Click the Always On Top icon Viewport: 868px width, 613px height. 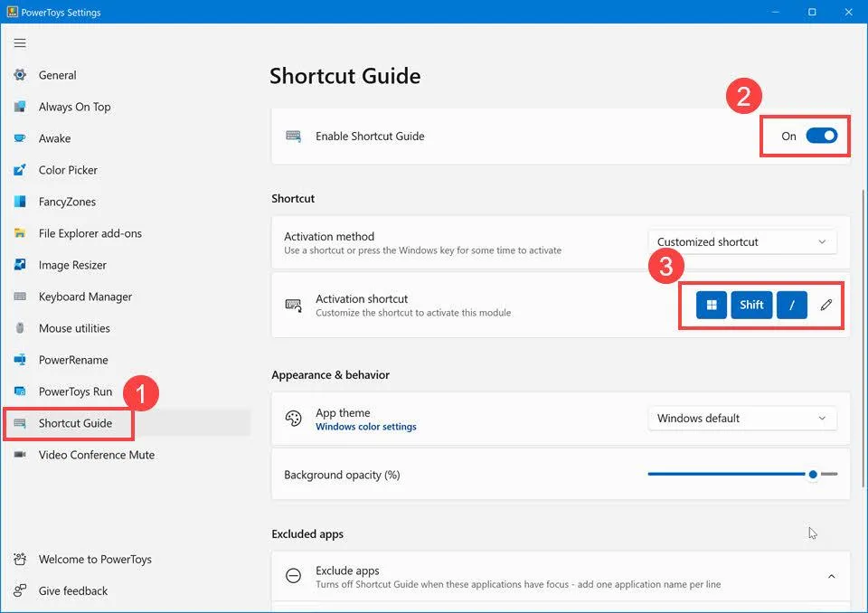pyautogui.click(x=20, y=107)
